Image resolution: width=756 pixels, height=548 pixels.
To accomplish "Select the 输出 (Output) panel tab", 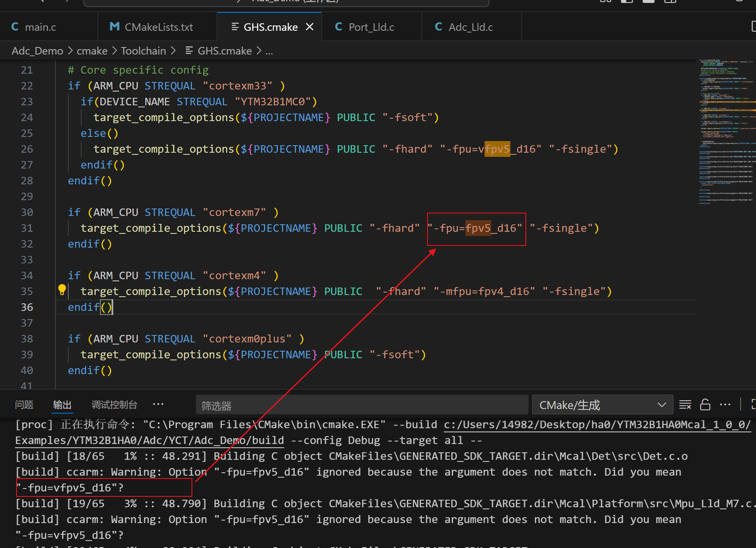I will (62, 404).
